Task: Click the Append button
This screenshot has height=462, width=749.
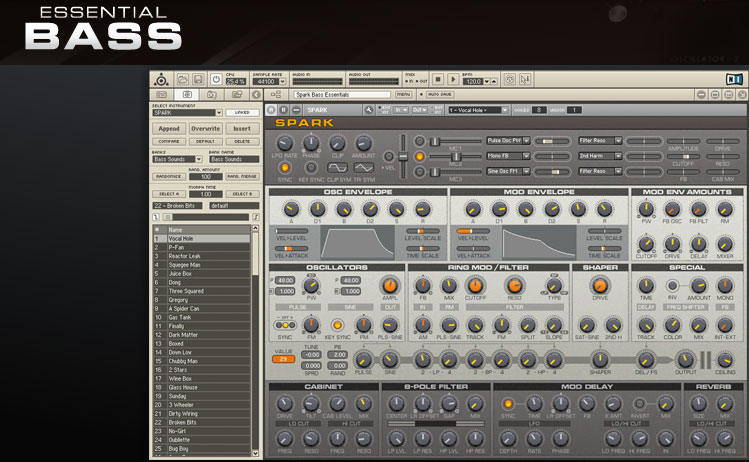Action: [169, 129]
